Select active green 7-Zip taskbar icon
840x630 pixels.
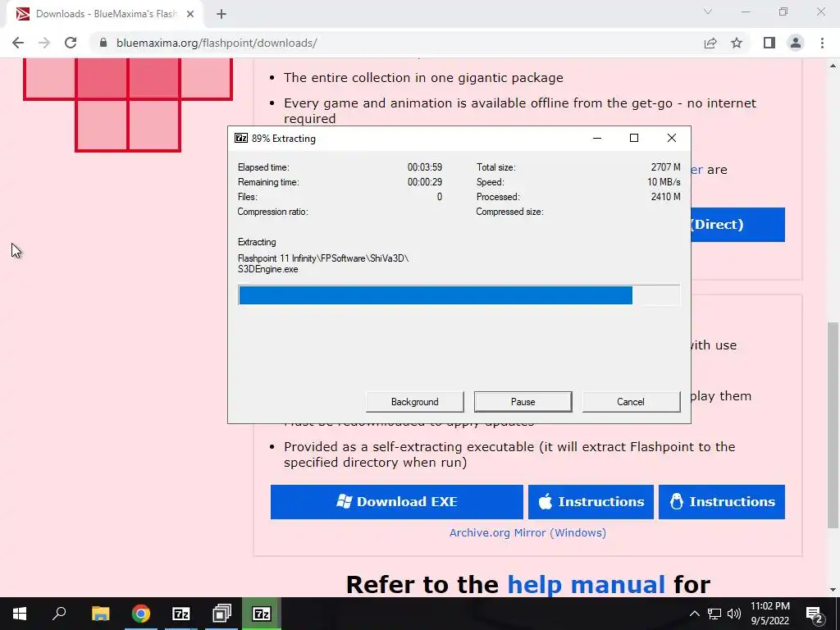262,614
